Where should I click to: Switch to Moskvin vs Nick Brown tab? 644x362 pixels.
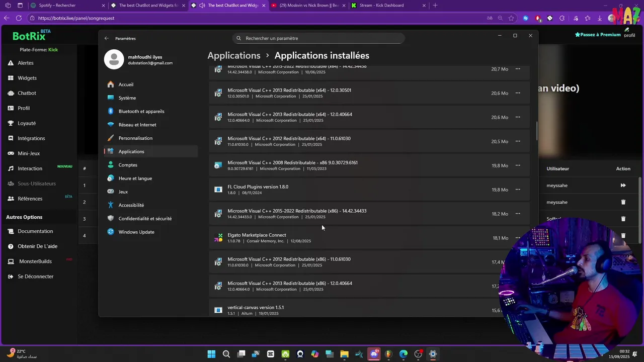pyautogui.click(x=308, y=6)
